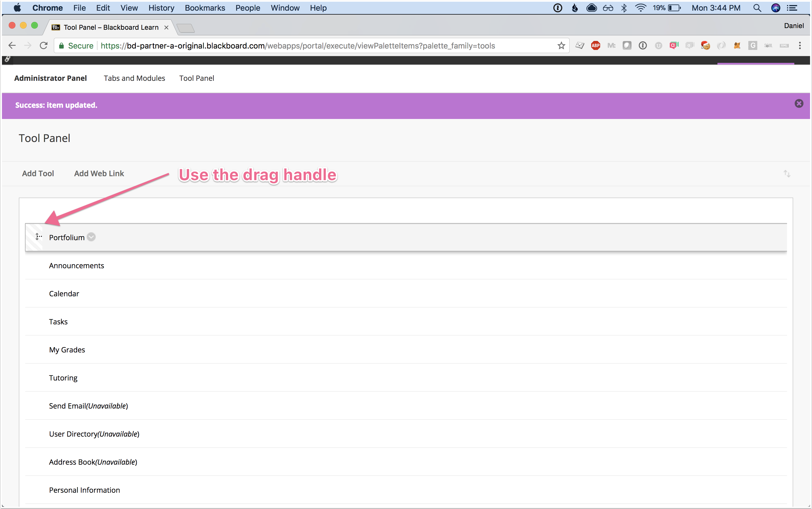The width and height of the screenshot is (812, 509).
Task: Click the Add Tool button
Action: point(38,173)
